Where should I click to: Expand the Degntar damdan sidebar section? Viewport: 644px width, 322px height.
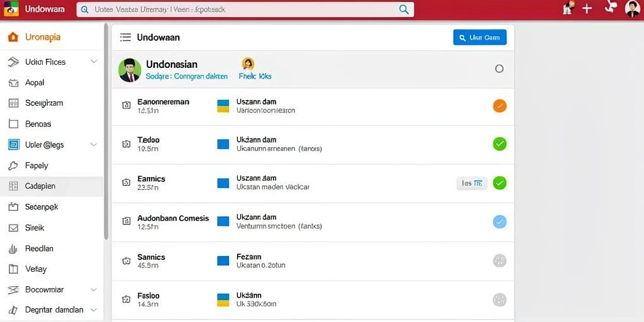click(x=94, y=309)
